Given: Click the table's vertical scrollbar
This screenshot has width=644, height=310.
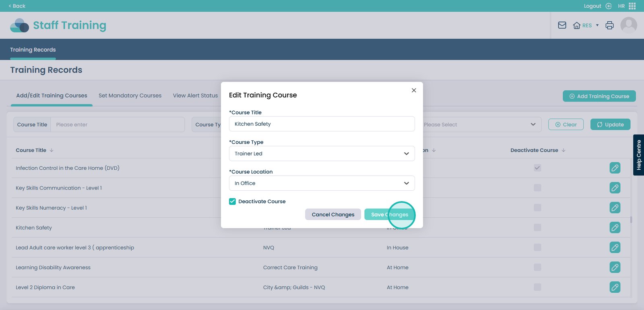Looking at the screenshot, I should 631,220.
